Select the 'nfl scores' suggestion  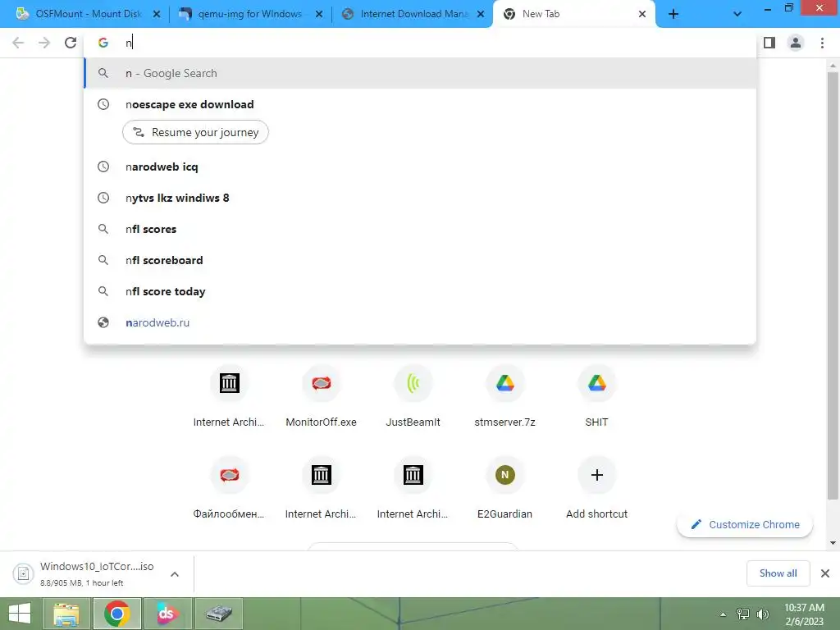click(x=420, y=229)
